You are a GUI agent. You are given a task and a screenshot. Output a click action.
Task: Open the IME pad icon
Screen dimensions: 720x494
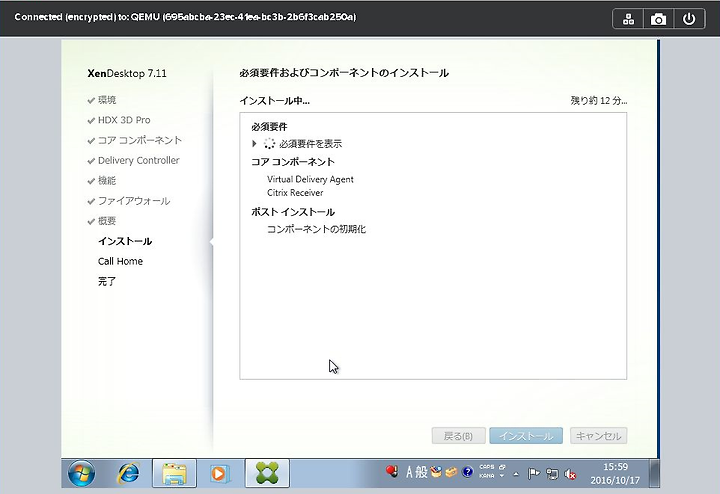click(436, 472)
